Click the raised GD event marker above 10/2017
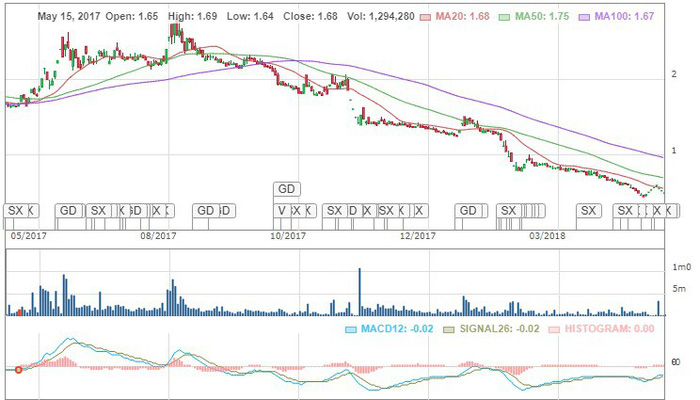700x400 pixels. pos(287,188)
